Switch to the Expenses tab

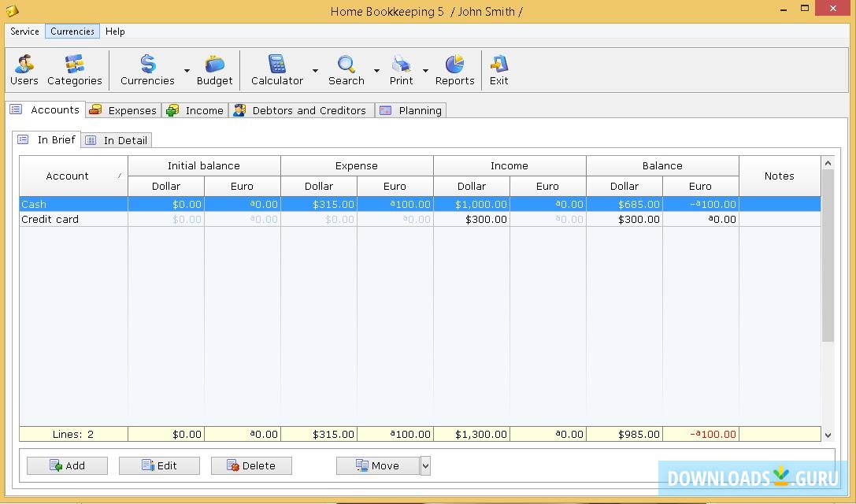(124, 111)
